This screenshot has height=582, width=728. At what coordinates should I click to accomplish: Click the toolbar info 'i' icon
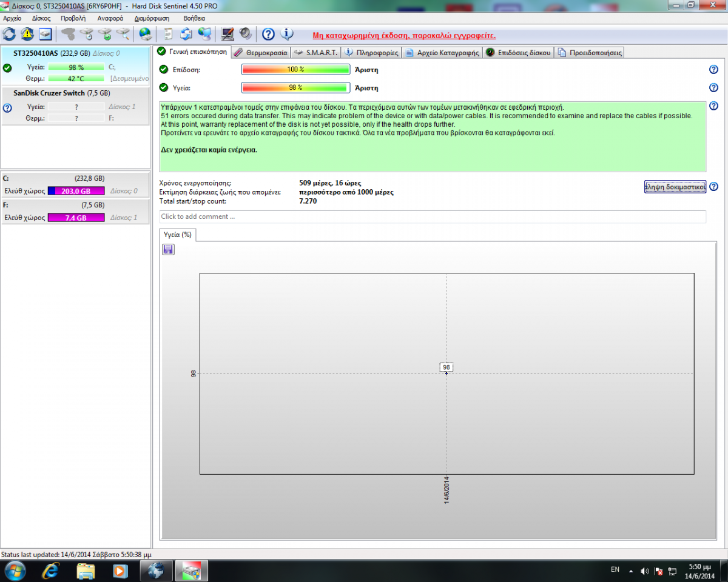point(286,34)
